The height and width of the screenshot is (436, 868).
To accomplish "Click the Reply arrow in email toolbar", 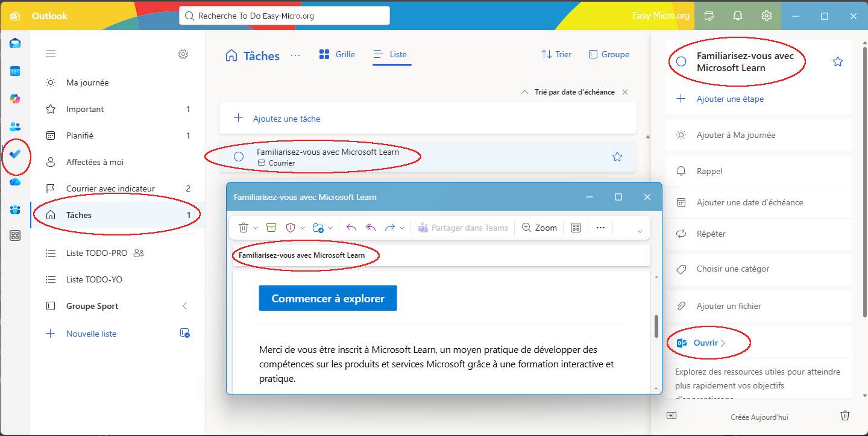I will (x=351, y=228).
